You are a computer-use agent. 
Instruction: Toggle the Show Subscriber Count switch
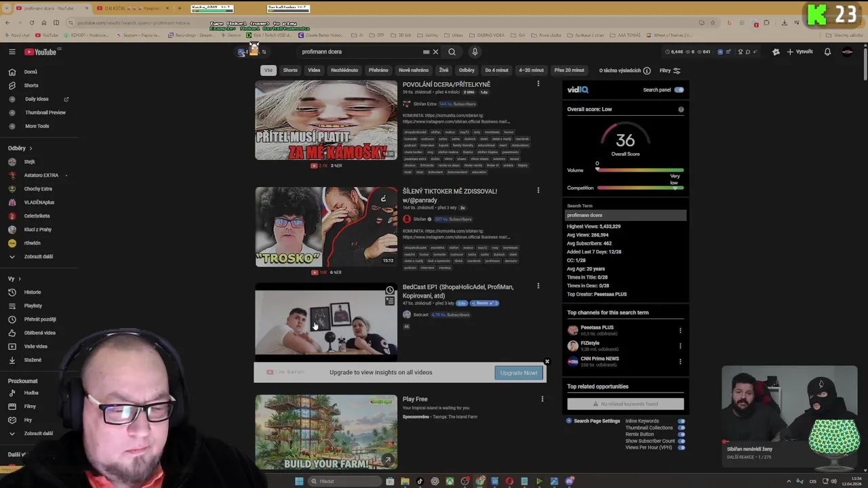(x=682, y=441)
